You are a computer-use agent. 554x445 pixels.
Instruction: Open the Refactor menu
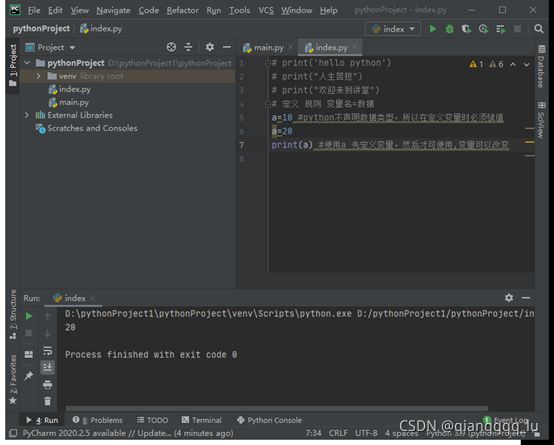pyautogui.click(x=182, y=11)
